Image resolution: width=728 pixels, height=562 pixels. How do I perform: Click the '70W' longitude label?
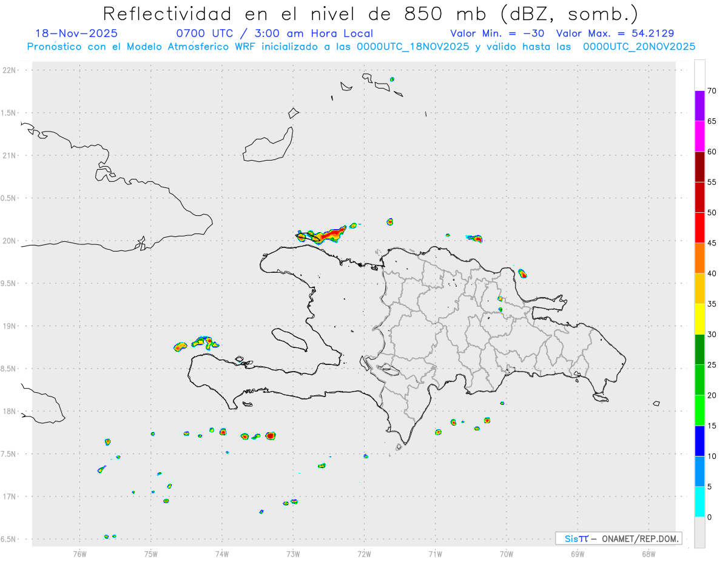(507, 554)
